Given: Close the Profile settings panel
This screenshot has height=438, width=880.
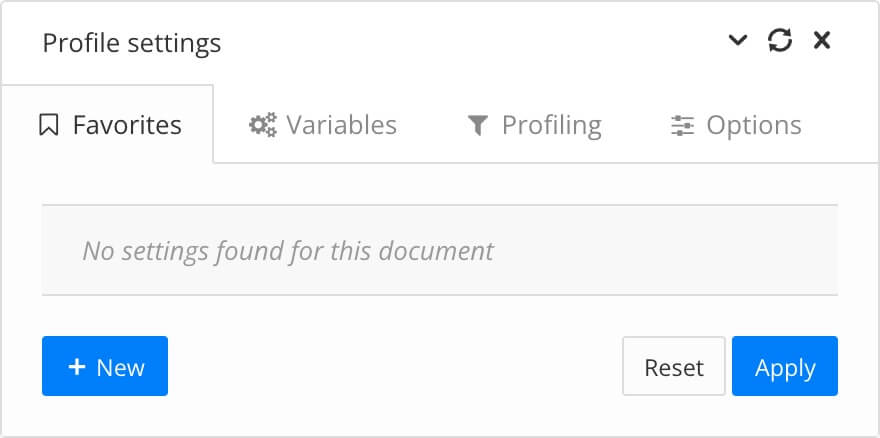Looking at the screenshot, I should [822, 41].
